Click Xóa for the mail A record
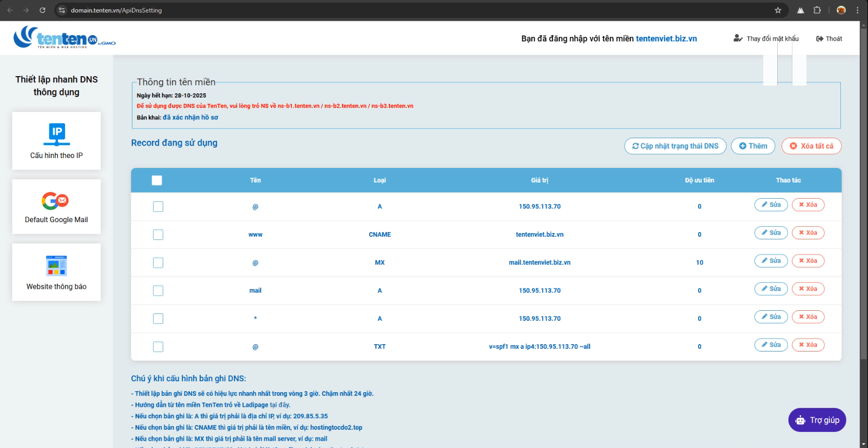868x448 pixels. [x=808, y=289]
